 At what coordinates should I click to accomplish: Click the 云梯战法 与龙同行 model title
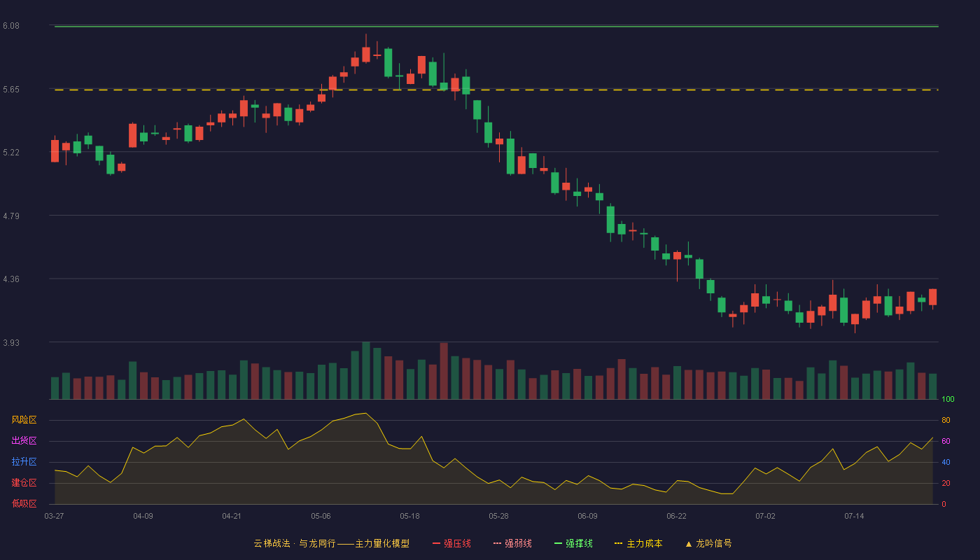(331, 543)
